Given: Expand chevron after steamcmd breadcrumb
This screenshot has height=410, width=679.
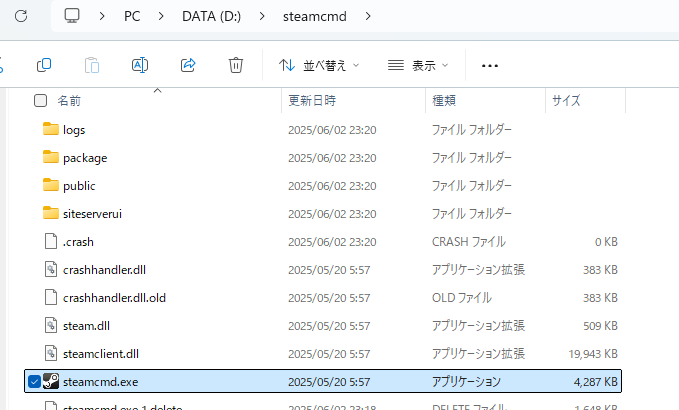Looking at the screenshot, I should [x=368, y=16].
